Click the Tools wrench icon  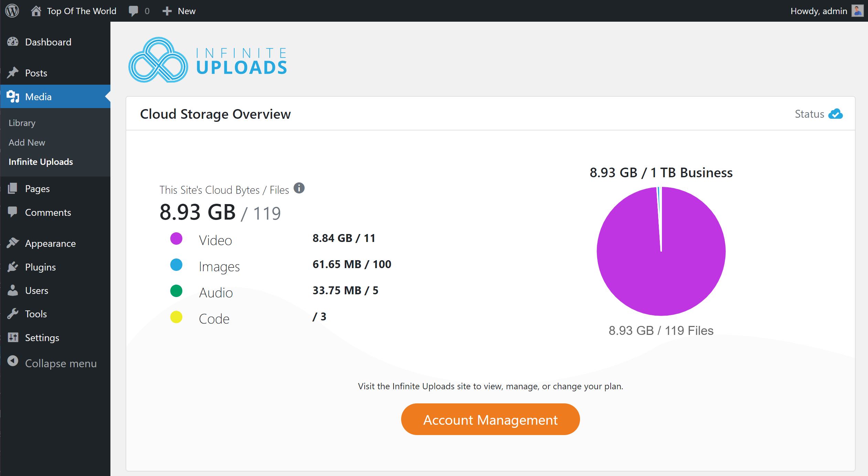click(13, 314)
